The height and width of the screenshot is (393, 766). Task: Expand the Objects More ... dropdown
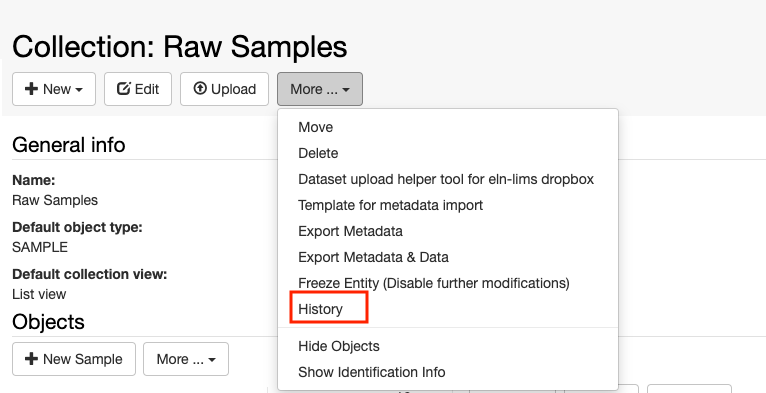(x=186, y=359)
